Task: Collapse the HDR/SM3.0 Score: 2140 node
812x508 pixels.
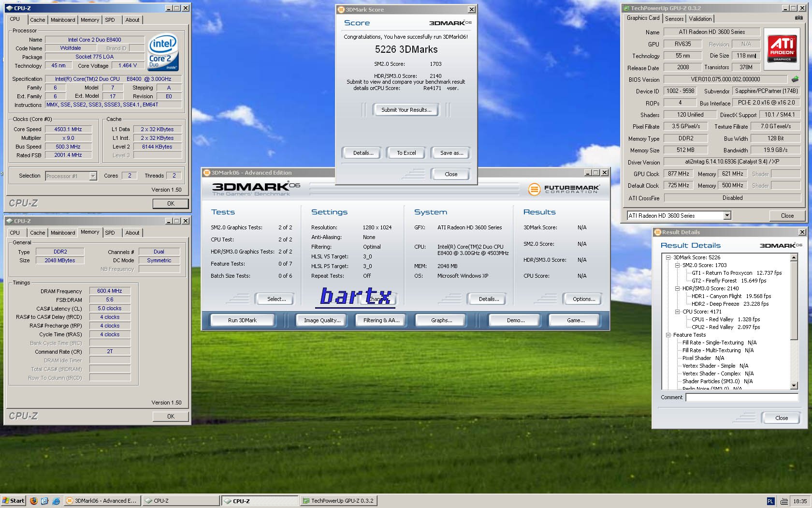Action: point(678,288)
